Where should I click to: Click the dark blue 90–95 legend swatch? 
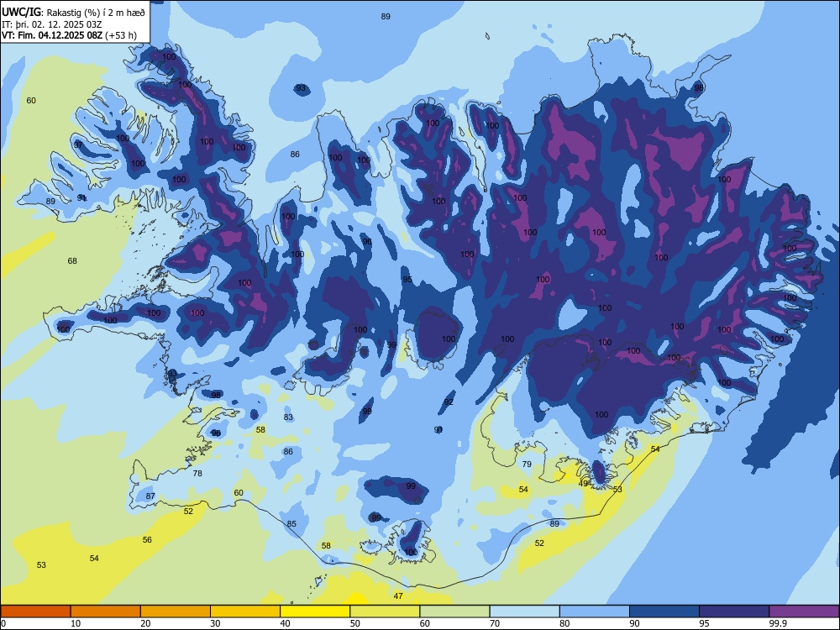664,612
